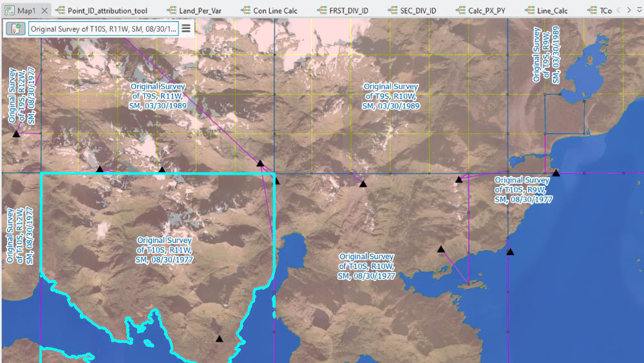Screen dimensions: 644x363
Task: Open the FRST_DIV_ID tab
Action: (348, 11)
